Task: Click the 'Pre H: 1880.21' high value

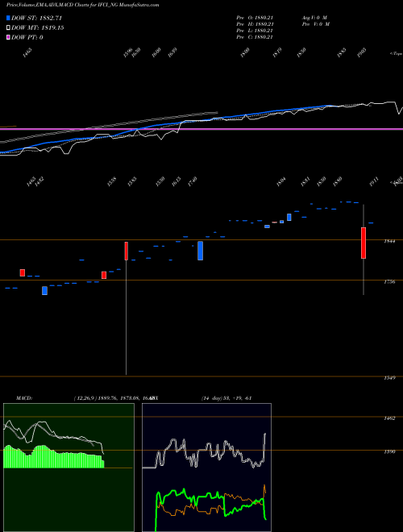Action: (x=255, y=24)
